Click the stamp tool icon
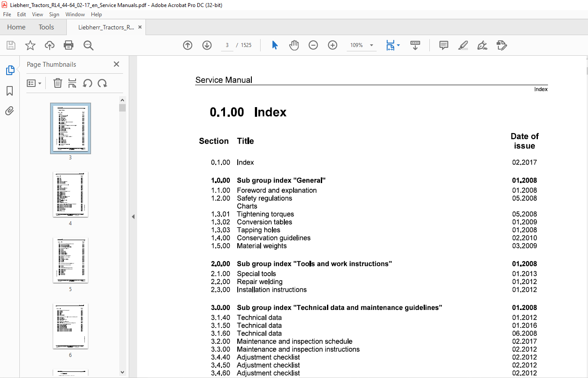The height and width of the screenshot is (378, 588). (501, 45)
